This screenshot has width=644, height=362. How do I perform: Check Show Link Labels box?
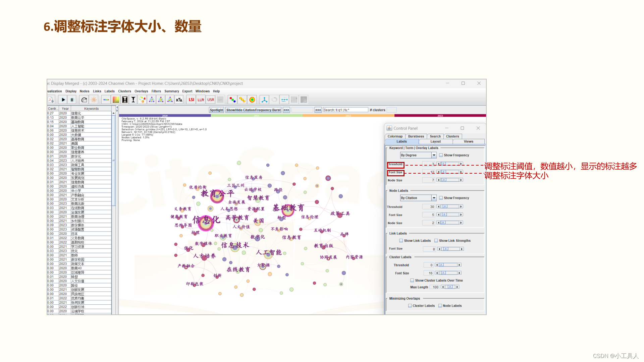click(x=401, y=241)
